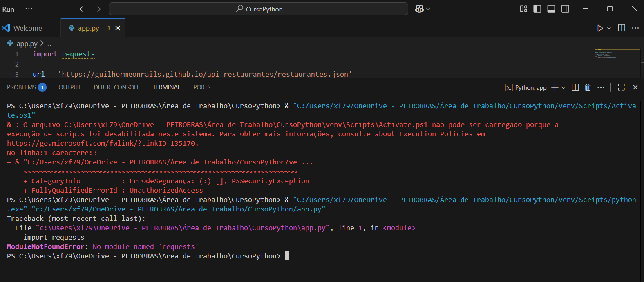Open the Customize Layout icon

pos(523,9)
